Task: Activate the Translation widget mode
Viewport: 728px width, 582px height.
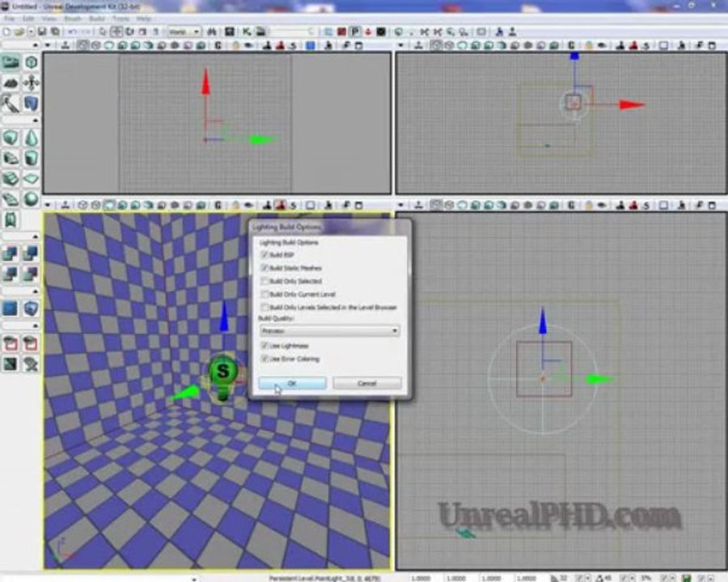Action: click(x=116, y=32)
